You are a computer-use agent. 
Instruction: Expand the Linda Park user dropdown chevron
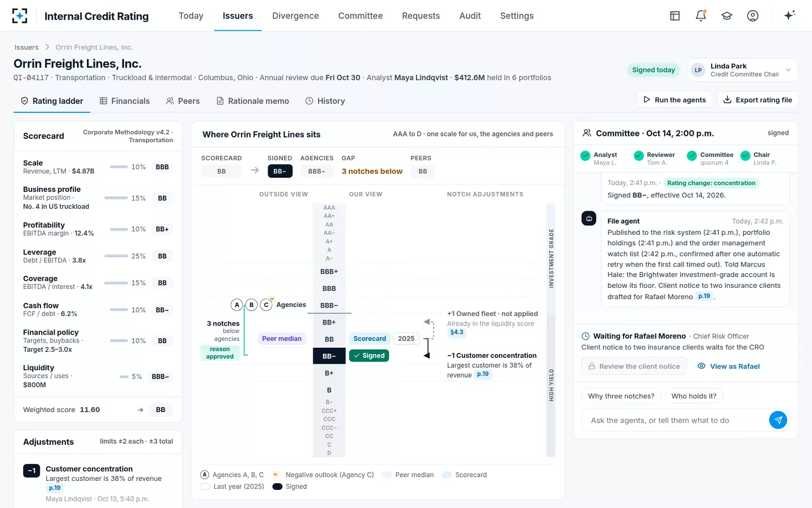pyautogui.click(x=788, y=70)
